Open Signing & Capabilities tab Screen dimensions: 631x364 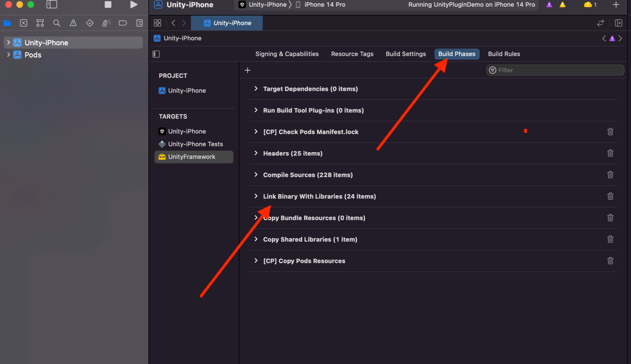coord(287,54)
